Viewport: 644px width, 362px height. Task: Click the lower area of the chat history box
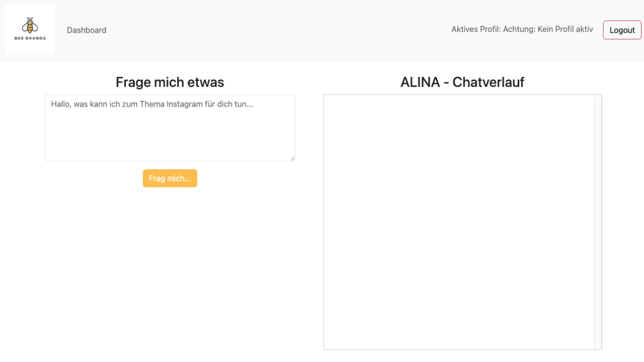[x=459, y=322]
